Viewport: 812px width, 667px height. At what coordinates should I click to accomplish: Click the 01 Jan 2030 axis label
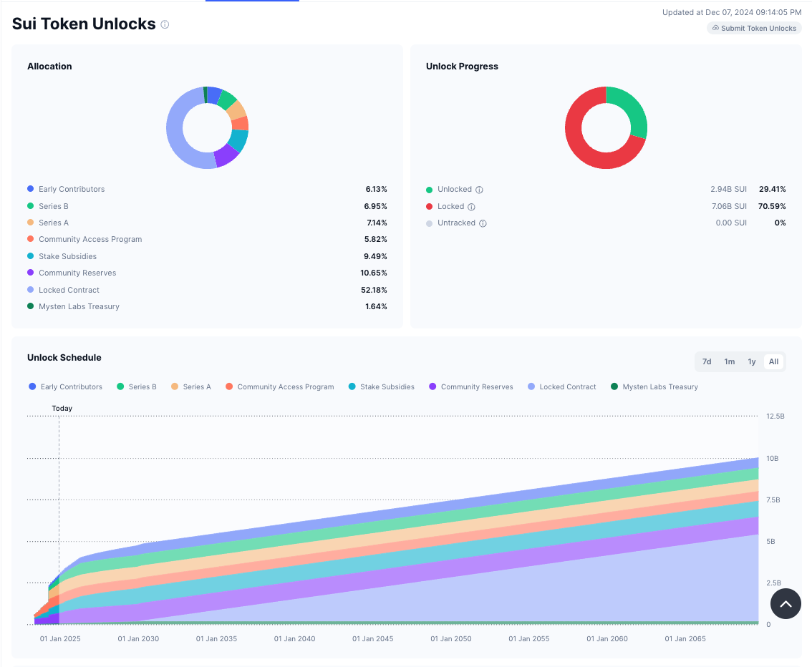coord(138,638)
